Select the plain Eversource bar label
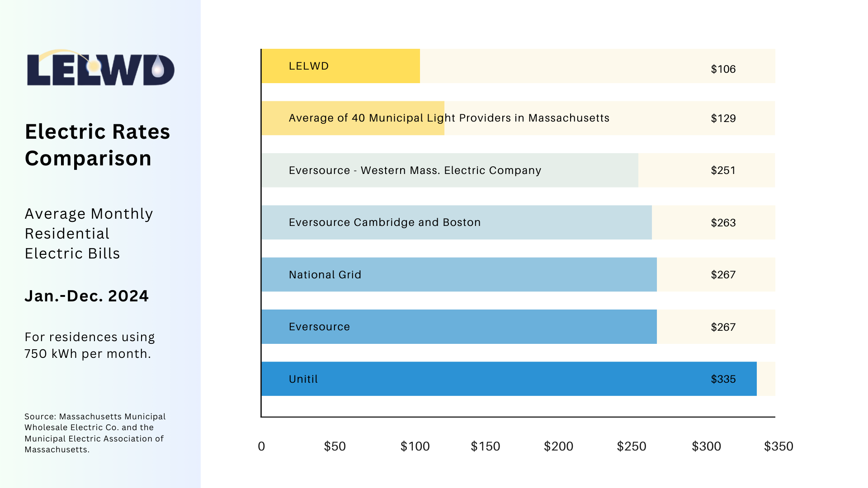The width and height of the screenshot is (868, 488). (x=319, y=327)
